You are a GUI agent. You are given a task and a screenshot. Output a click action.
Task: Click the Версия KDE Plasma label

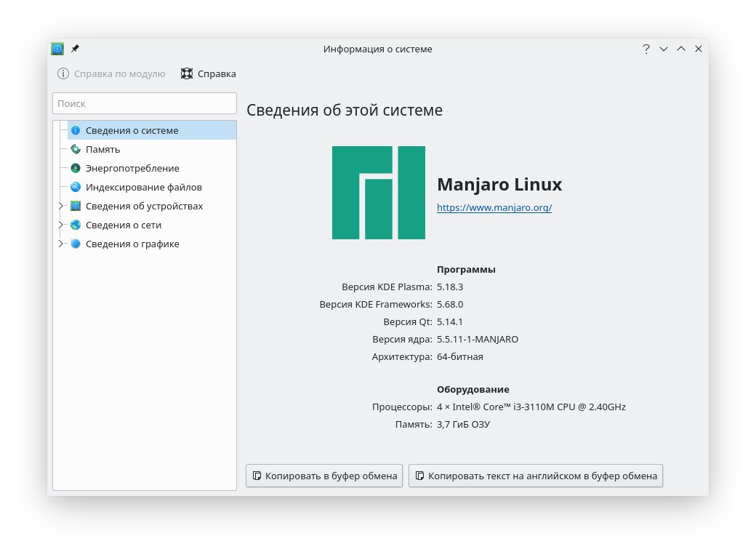[387, 287]
